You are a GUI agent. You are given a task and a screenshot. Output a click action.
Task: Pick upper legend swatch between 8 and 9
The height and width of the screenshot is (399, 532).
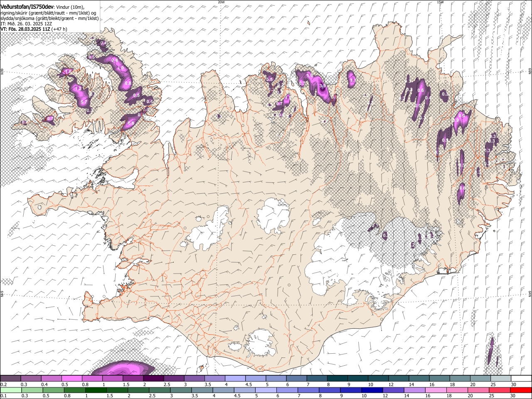pyautogui.click(x=337, y=378)
